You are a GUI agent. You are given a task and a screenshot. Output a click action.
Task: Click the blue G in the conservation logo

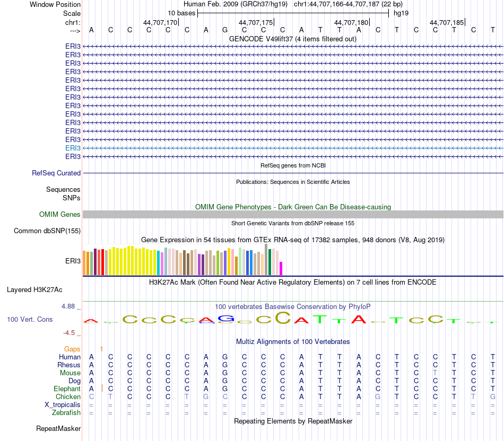226,319
